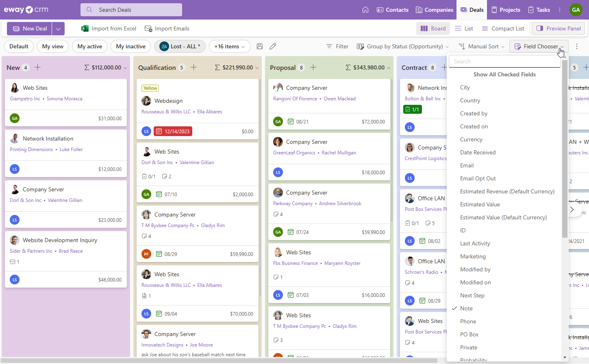The width and height of the screenshot is (589, 364).
Task: Expand the $221,990.00 total dropdown
Action: coord(256,68)
